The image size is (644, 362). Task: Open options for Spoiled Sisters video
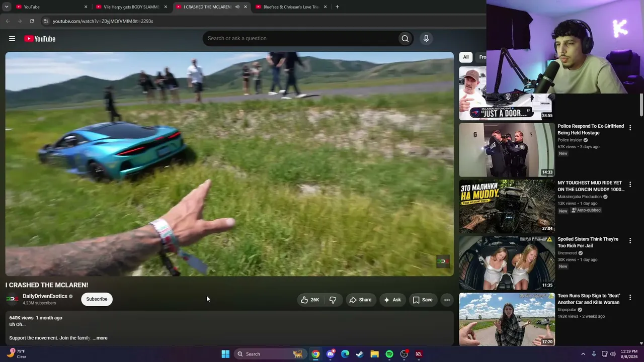[x=630, y=241]
